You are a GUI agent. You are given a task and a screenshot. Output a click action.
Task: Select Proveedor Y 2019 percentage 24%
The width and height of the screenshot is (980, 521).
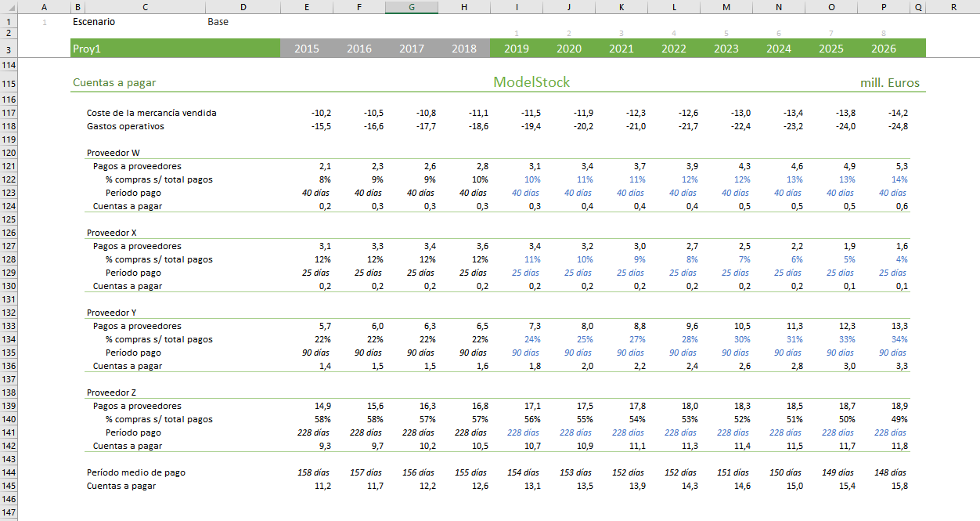(x=531, y=339)
